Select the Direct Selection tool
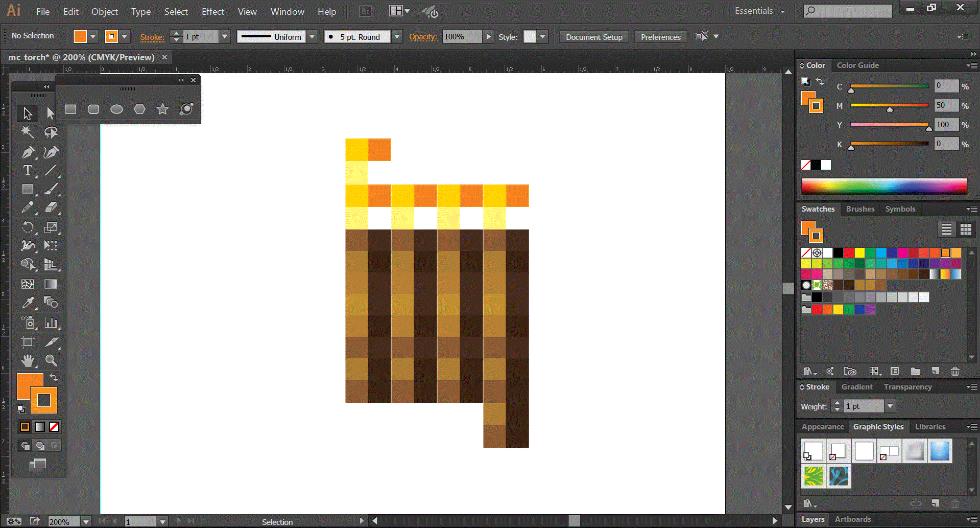980x528 pixels. [x=50, y=113]
